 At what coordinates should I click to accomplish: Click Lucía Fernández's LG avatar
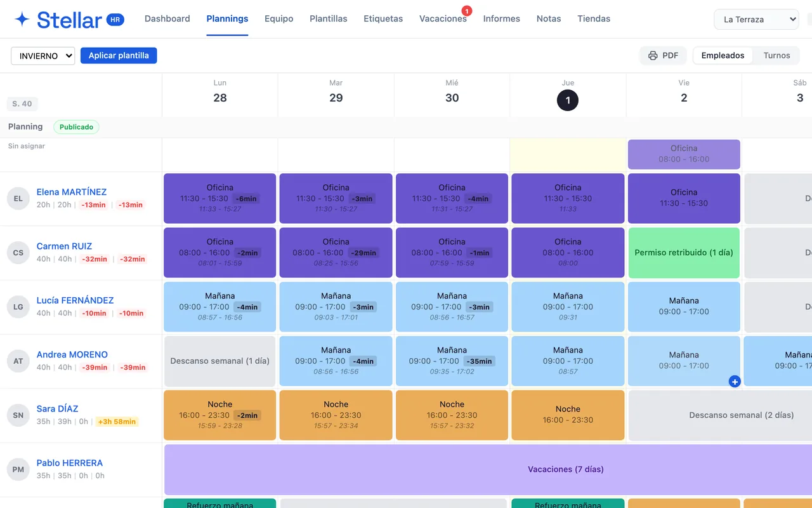pos(18,307)
